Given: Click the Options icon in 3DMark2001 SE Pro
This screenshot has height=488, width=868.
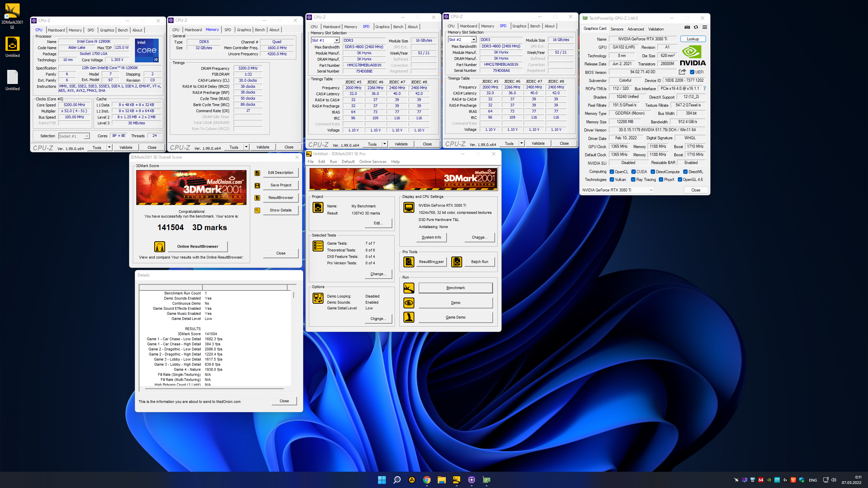Looking at the screenshot, I should pos(318,298).
